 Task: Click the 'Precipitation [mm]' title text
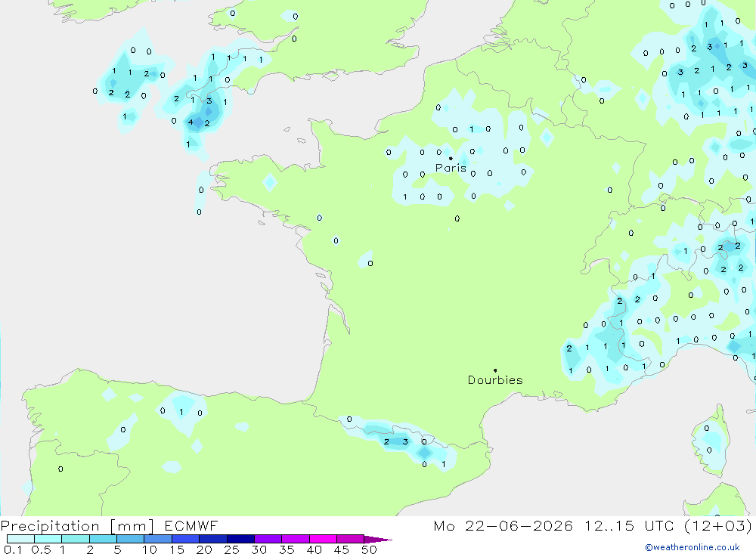78,525
